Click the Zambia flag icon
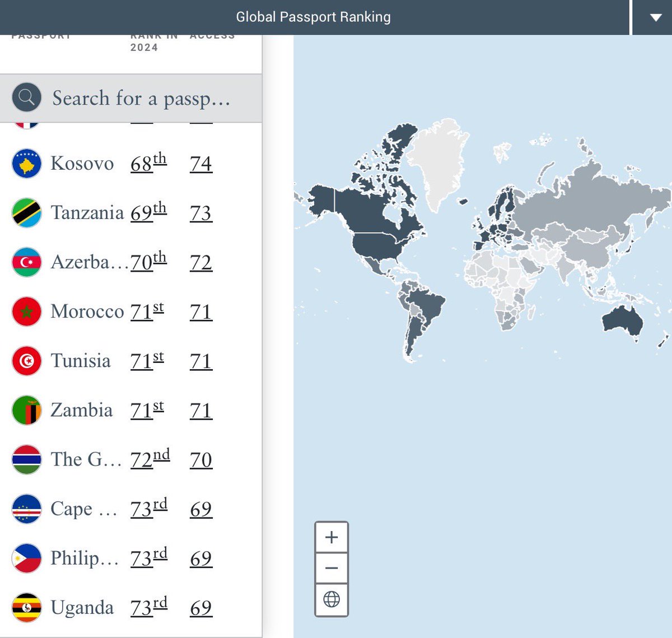The image size is (672, 638). (26, 410)
